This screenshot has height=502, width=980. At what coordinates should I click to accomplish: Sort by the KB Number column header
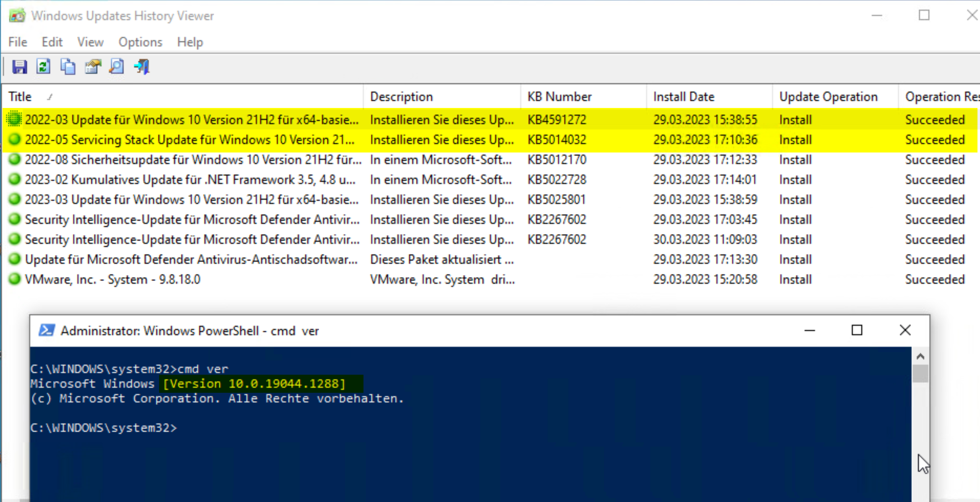[x=583, y=97]
